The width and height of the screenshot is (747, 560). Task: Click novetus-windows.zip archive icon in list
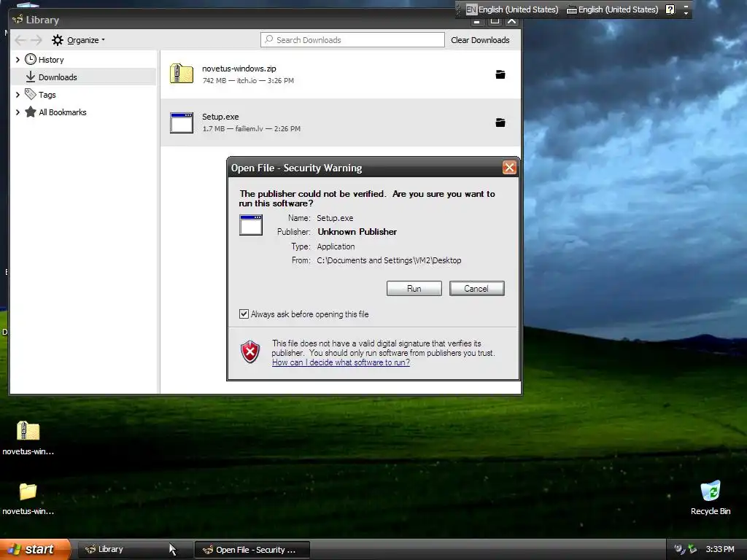point(182,74)
